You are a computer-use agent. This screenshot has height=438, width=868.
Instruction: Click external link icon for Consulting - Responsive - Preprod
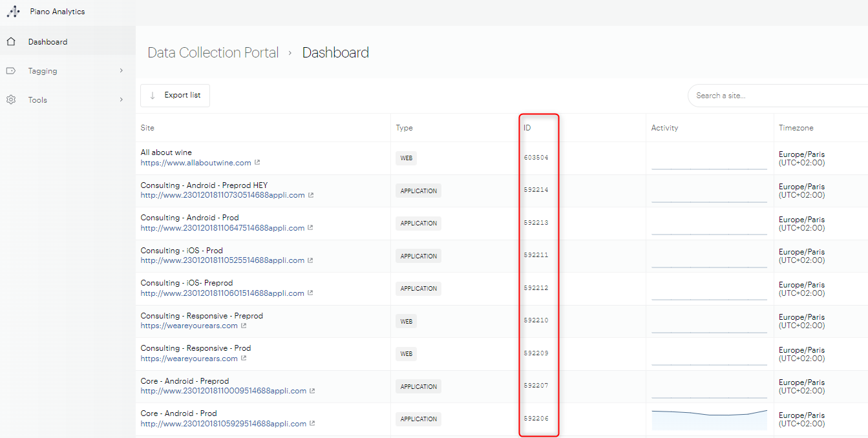244,326
